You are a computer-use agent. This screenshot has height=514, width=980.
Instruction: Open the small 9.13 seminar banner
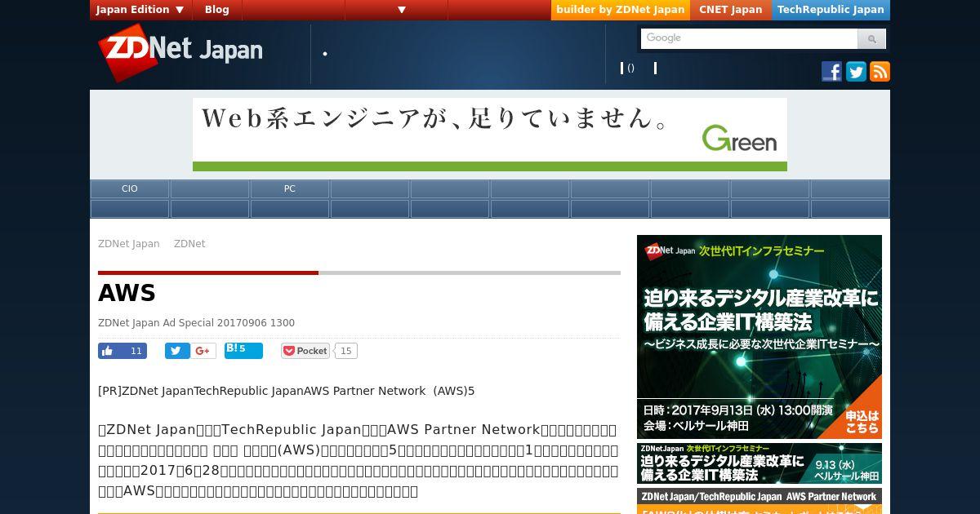(759, 463)
